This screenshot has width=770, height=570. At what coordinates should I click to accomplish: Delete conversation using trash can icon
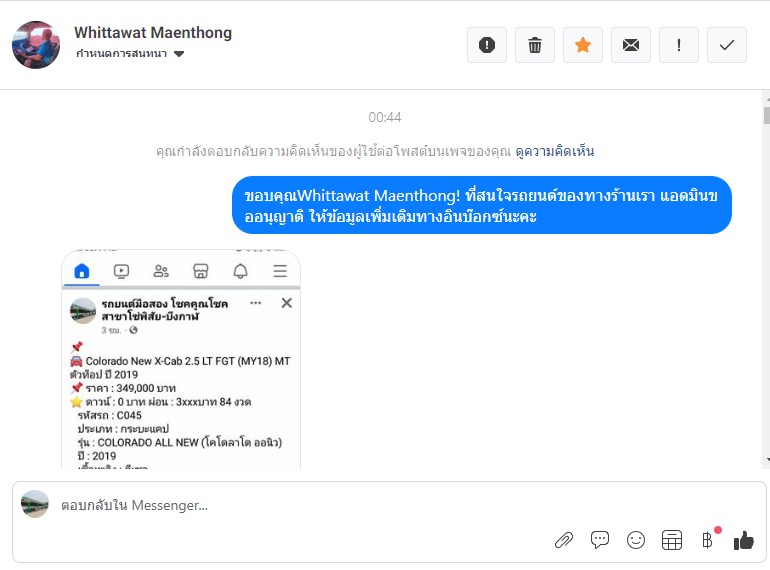coord(535,45)
